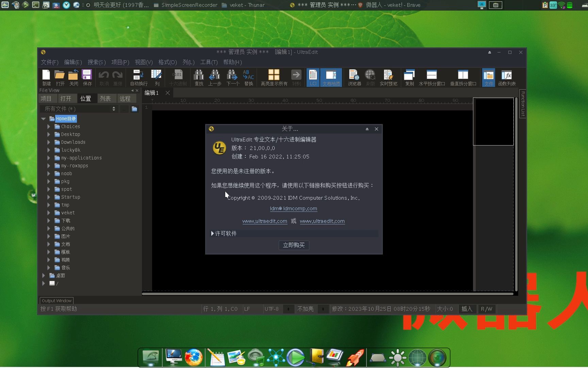Toggle the LCI toolbar button
588x368 pixels.
click(313, 77)
